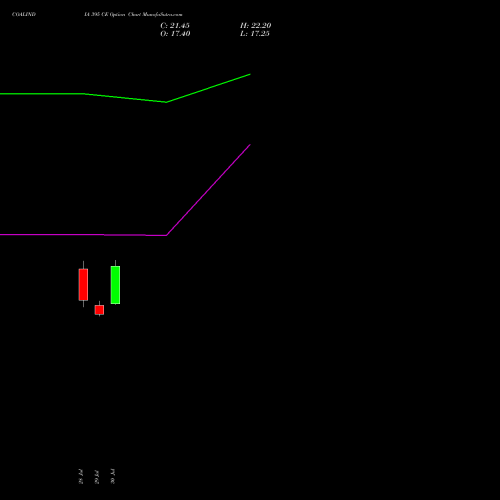Click the green candlestick
Image resolution: width=500 pixels, height=500 pixels.
tap(115, 284)
